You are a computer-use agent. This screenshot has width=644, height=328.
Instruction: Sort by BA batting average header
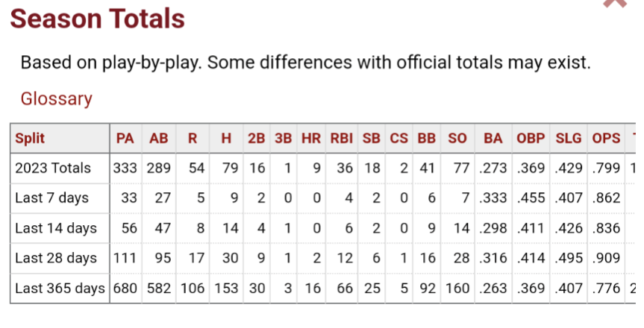(493, 138)
